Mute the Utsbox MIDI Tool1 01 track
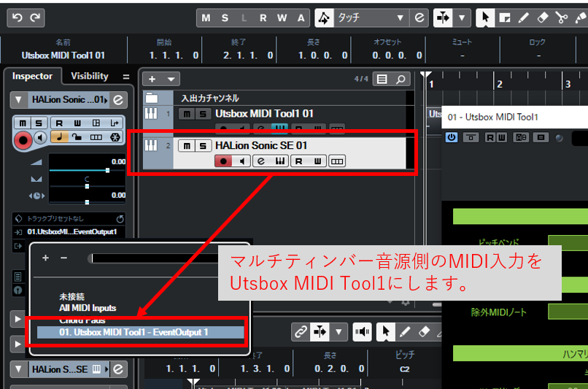Image resolution: width=588 pixels, height=389 pixels. pos(187,114)
